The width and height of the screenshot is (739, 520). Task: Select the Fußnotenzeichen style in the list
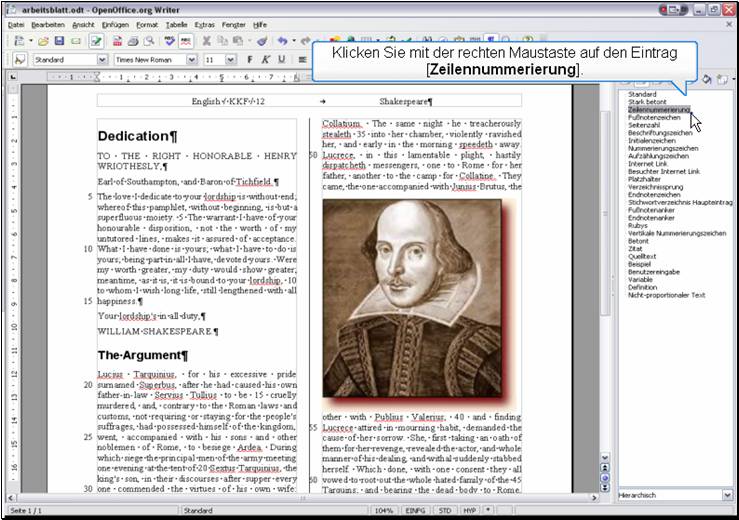(654, 117)
